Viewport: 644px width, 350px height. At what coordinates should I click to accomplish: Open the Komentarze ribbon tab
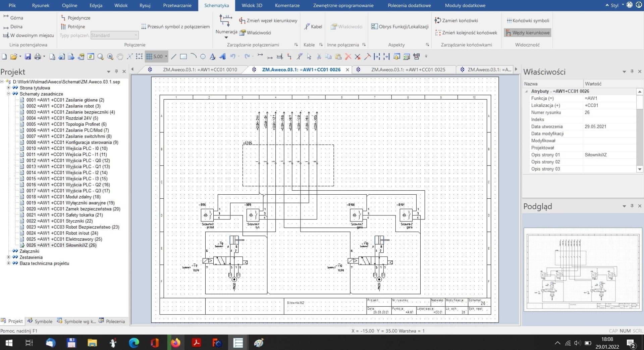point(287,5)
